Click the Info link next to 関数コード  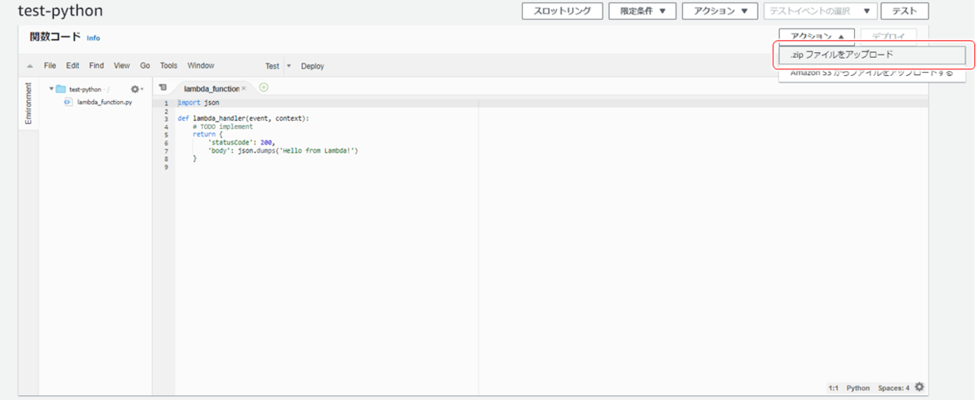[93, 38]
